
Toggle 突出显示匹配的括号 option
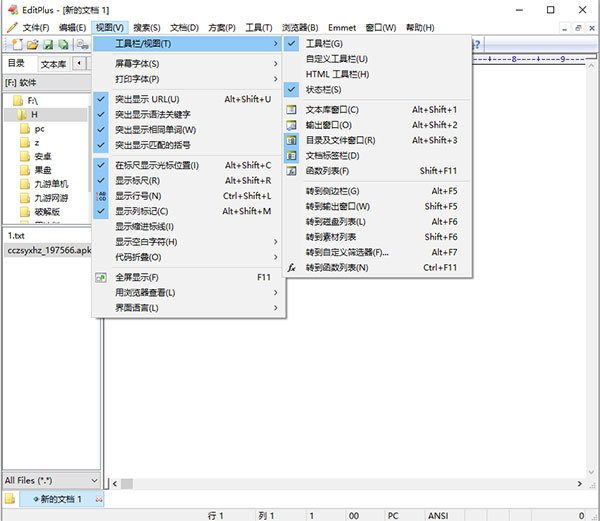(189, 145)
